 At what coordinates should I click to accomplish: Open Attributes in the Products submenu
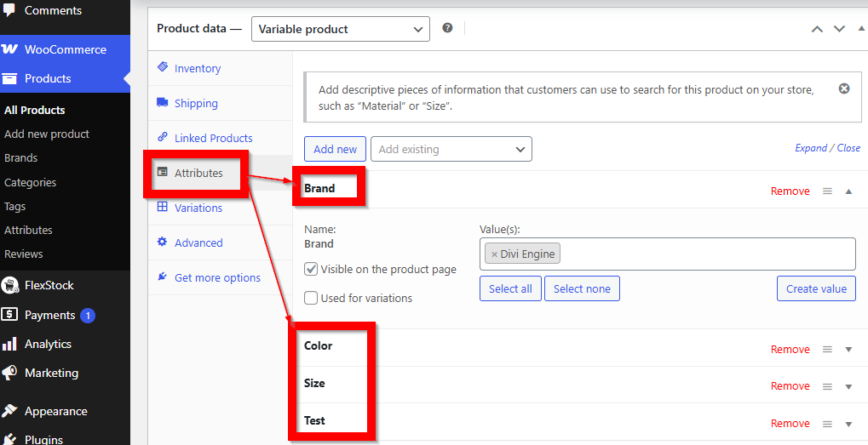[28, 230]
